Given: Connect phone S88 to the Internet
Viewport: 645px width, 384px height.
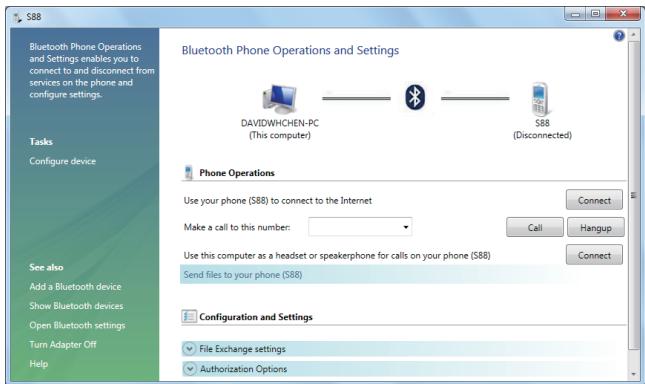Looking at the screenshot, I should click(x=594, y=200).
